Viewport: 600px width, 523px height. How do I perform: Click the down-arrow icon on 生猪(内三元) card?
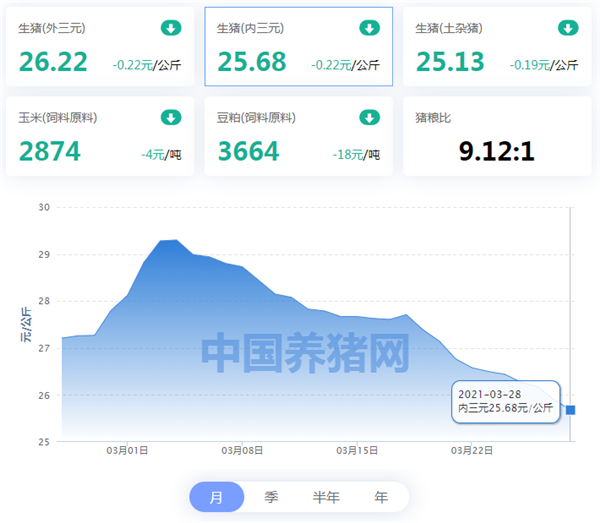click(x=370, y=28)
